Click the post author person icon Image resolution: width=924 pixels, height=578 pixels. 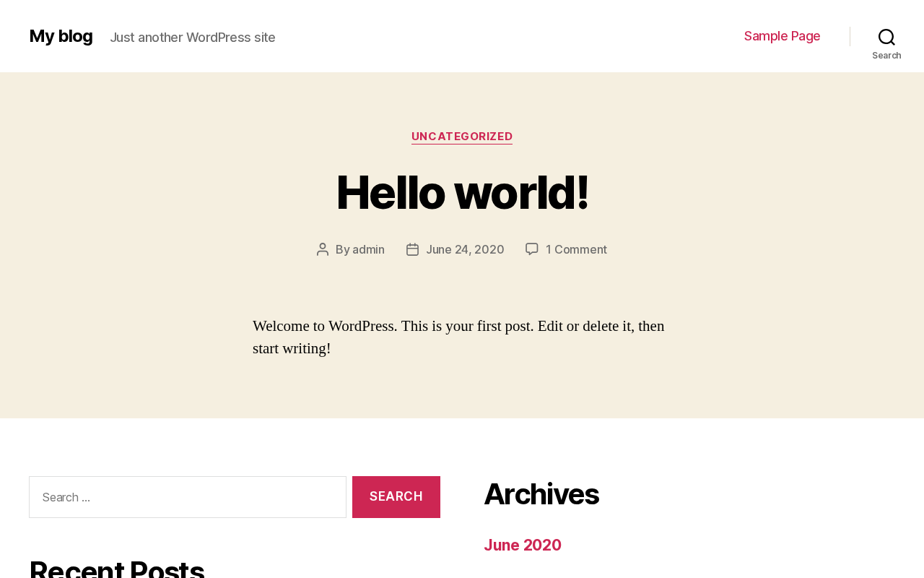click(323, 249)
